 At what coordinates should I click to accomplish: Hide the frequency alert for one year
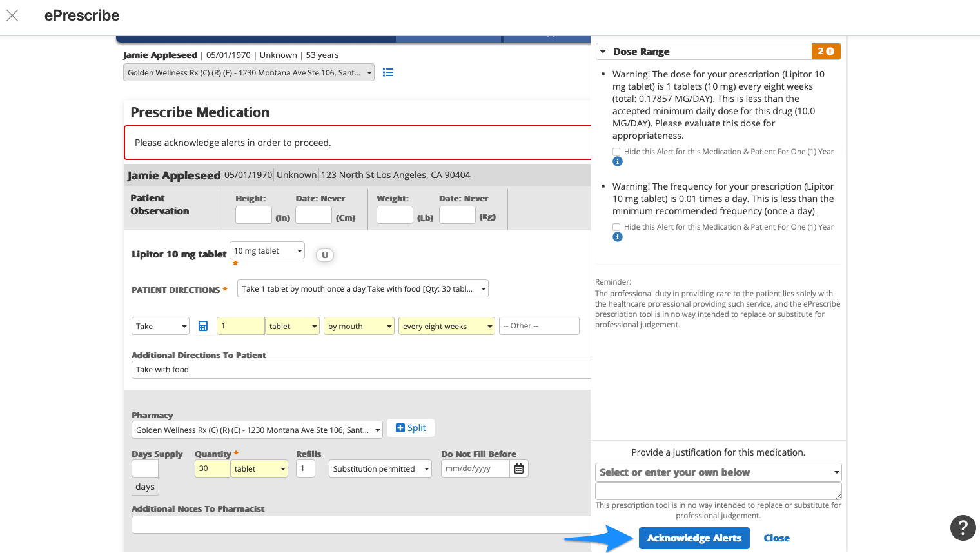pyautogui.click(x=616, y=227)
